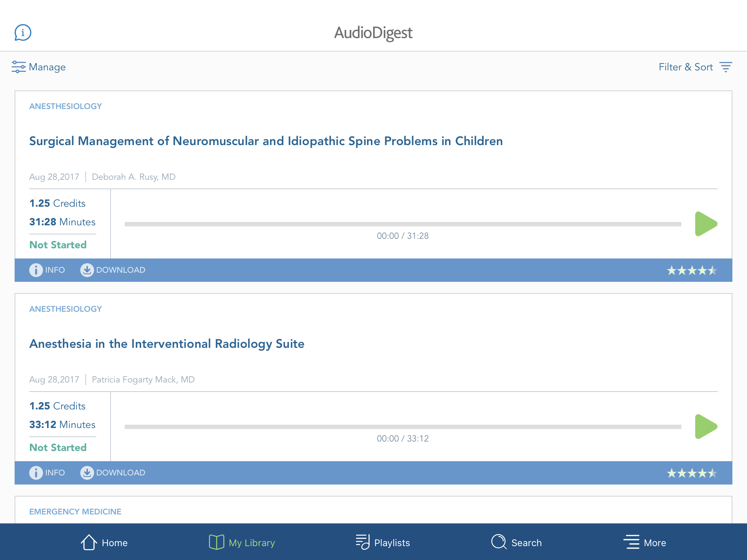Viewport: 747px width, 560px height.
Task: Go to the Home tab
Action: click(104, 542)
